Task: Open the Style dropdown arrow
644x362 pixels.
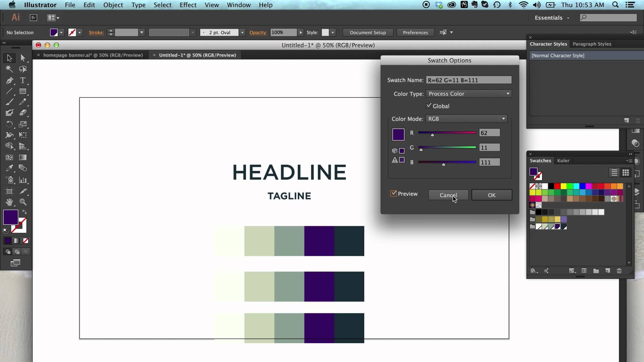Action: 333,33
